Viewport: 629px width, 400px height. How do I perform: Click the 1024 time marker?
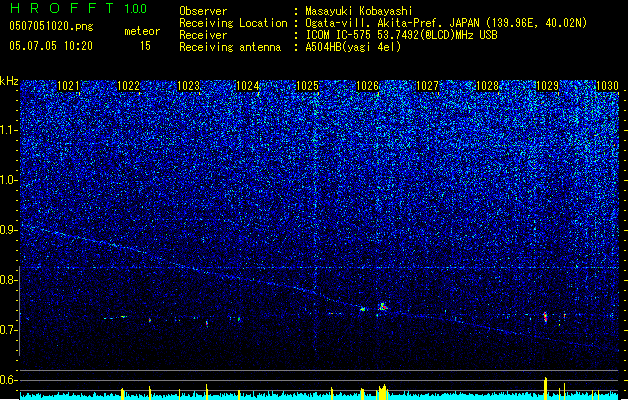pos(248,86)
